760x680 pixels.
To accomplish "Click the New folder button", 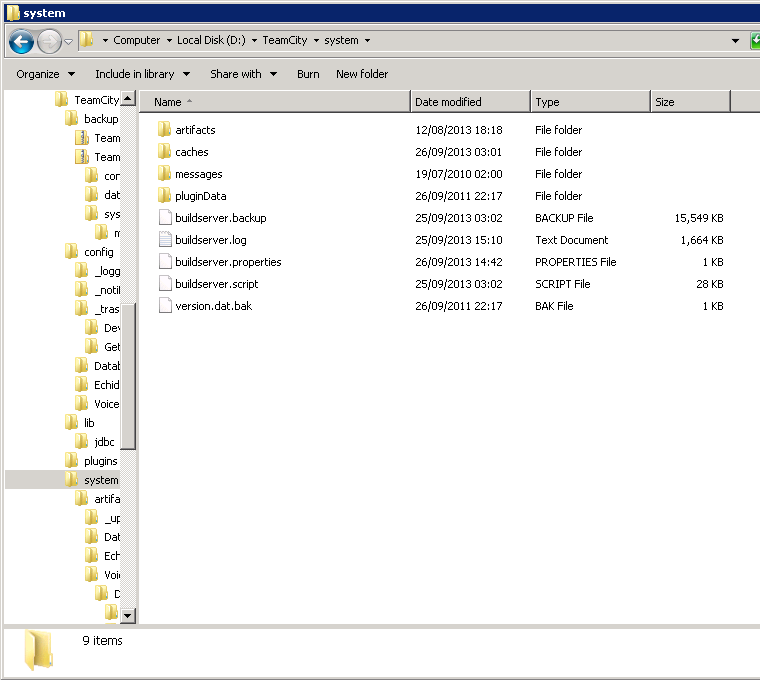I will pos(362,74).
